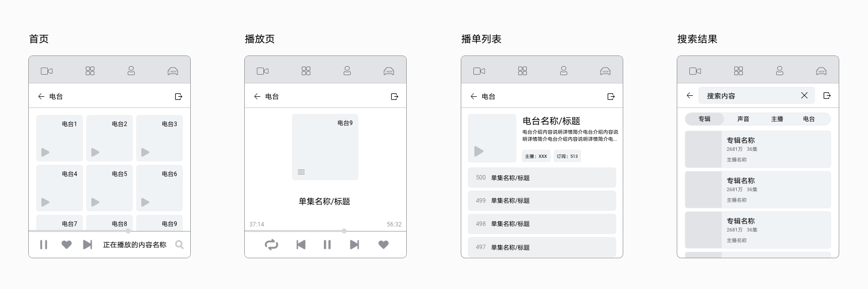Pause playback in 播放页 controls
868x289 pixels.
[x=327, y=245]
